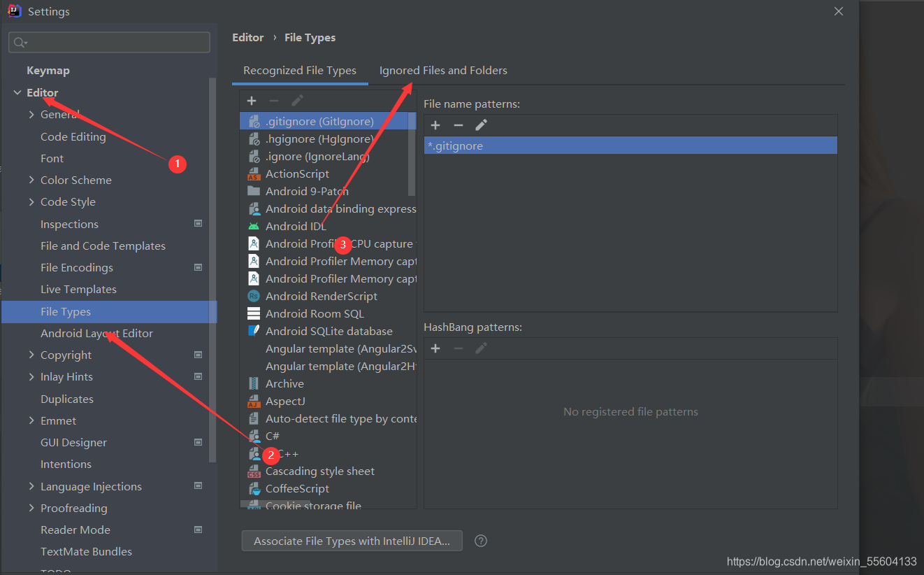The image size is (924, 575).
Task: Click the Cascading style sheet icon
Action: coord(254,471)
